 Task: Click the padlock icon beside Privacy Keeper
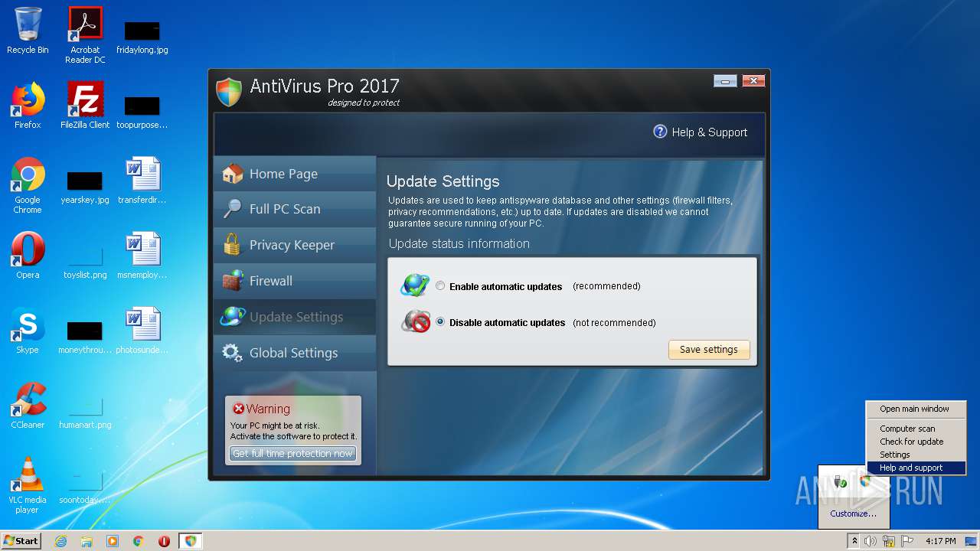(x=232, y=245)
